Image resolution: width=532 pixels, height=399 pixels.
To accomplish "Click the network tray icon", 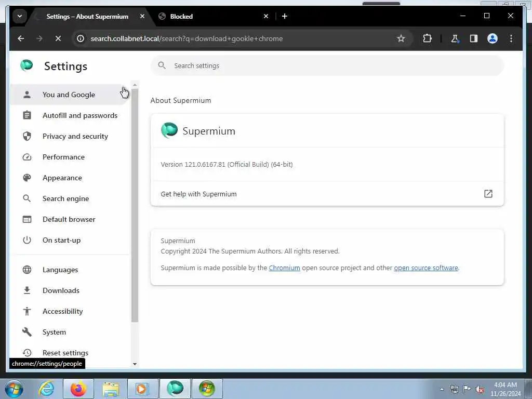I will [x=454, y=389].
